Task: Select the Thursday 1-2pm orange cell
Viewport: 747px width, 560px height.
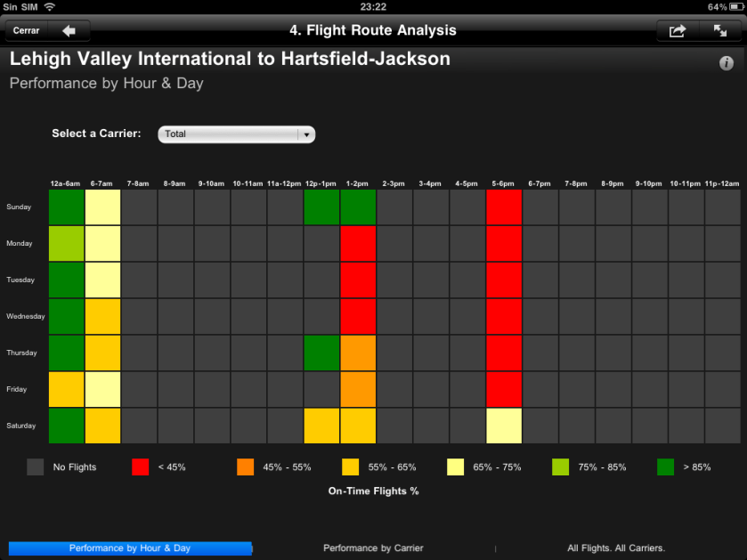Action: point(358,353)
